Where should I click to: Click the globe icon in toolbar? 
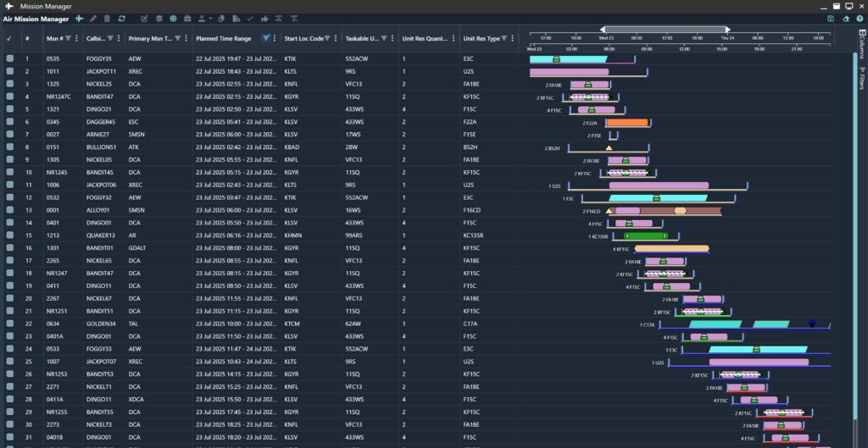click(x=173, y=19)
